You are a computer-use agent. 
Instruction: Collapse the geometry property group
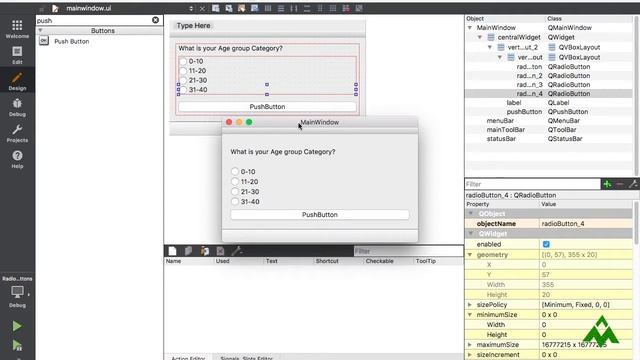tap(470, 255)
